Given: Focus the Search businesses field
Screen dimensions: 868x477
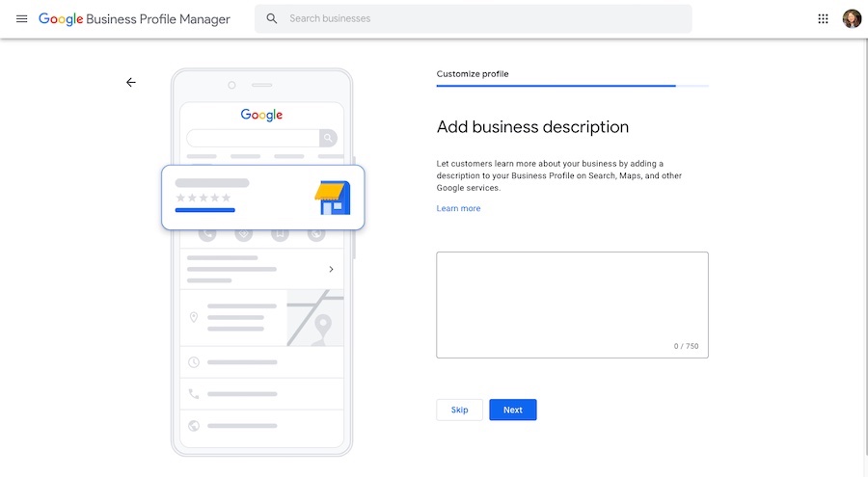Looking at the screenshot, I should point(473,19).
